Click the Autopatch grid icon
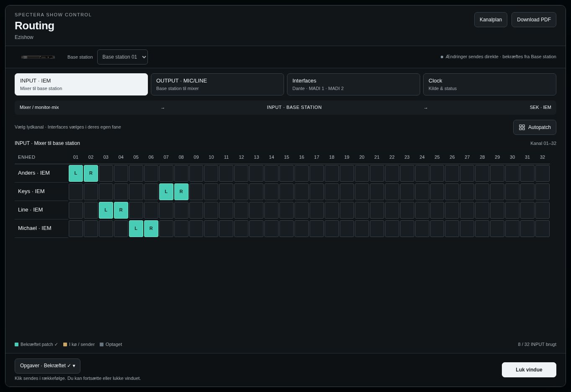571x392 pixels. tap(522, 127)
